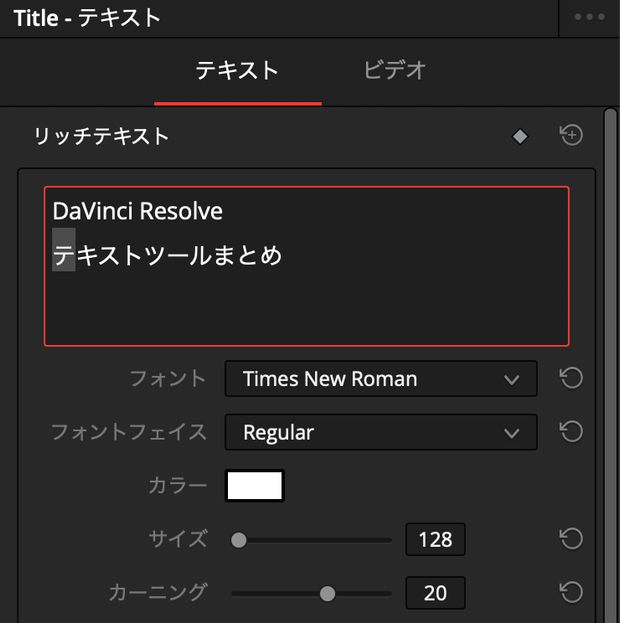The height and width of the screenshot is (623, 620).
Task: Click the リッチテキスト section label
Action: tap(102, 136)
